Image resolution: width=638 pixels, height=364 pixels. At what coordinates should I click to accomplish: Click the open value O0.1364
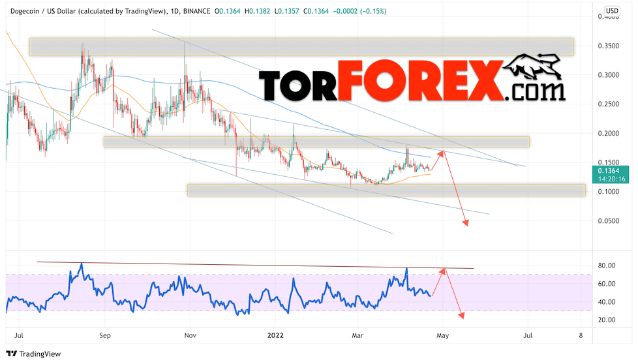(228, 11)
